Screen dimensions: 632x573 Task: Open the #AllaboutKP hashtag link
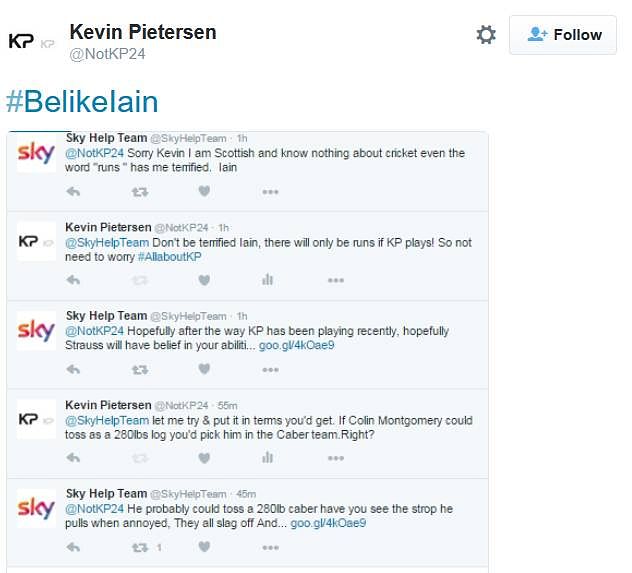169,257
